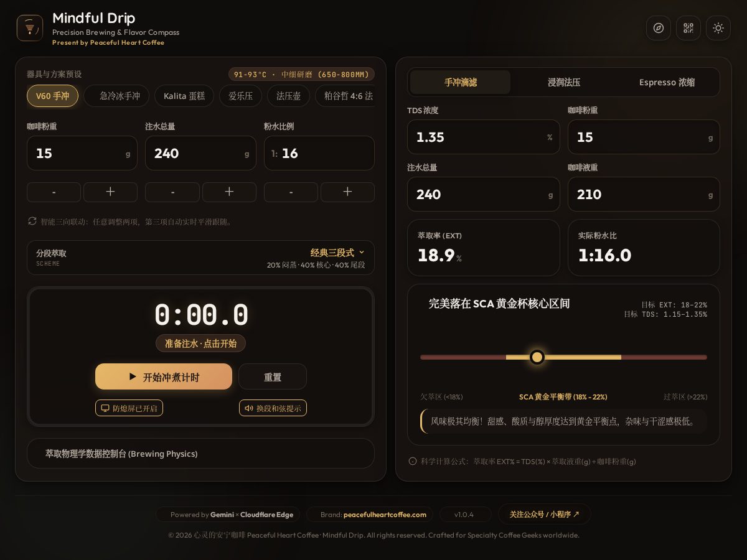Toggle the 换段和弦提示 sound cue
Image resolution: width=747 pixels, height=560 pixels.
coord(273,408)
